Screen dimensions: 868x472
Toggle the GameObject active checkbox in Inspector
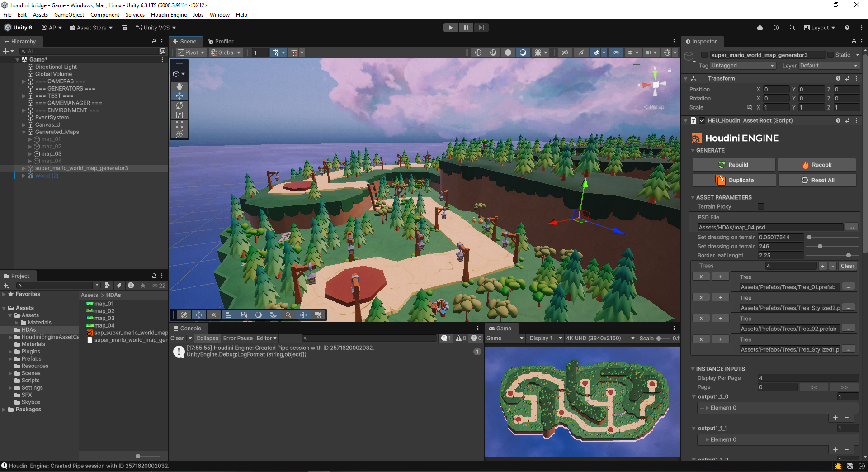(x=704, y=55)
